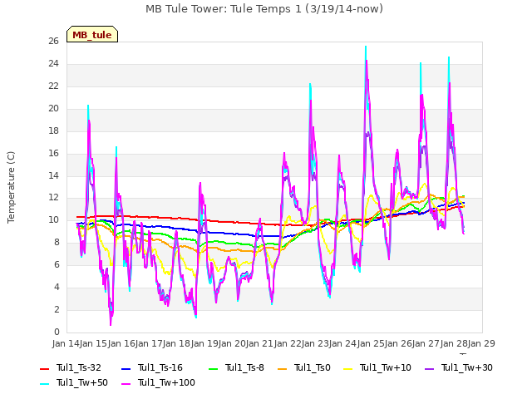This screenshot has height=399, width=532.
Task: Click the Tul1_Ts-8 legend label
Action: coord(244,367)
